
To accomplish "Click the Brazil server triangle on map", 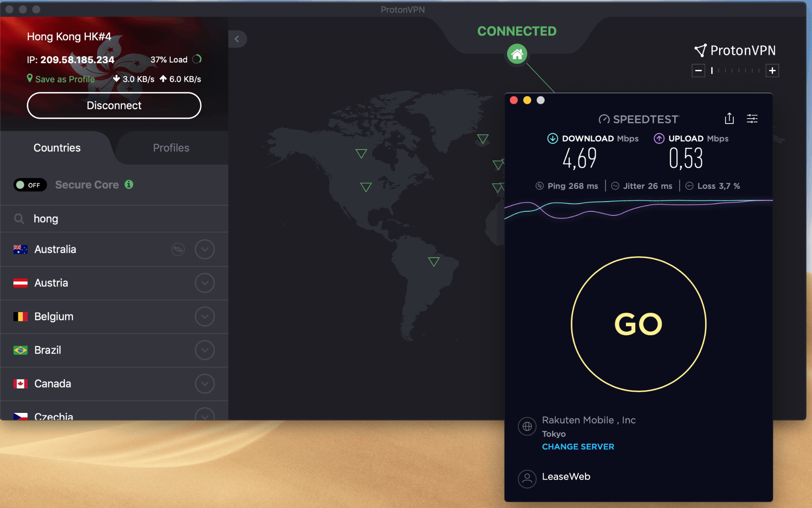I will (433, 261).
